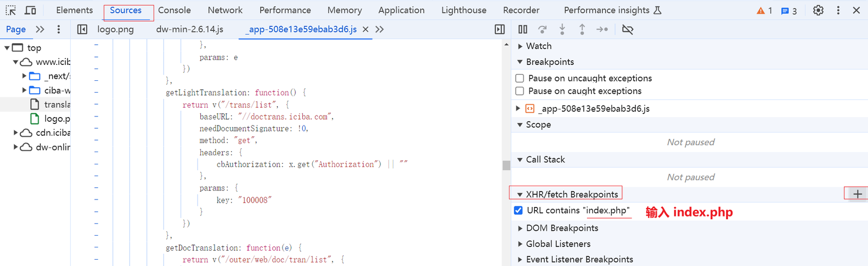
Task: Click step into next function icon
Action: [562, 29]
